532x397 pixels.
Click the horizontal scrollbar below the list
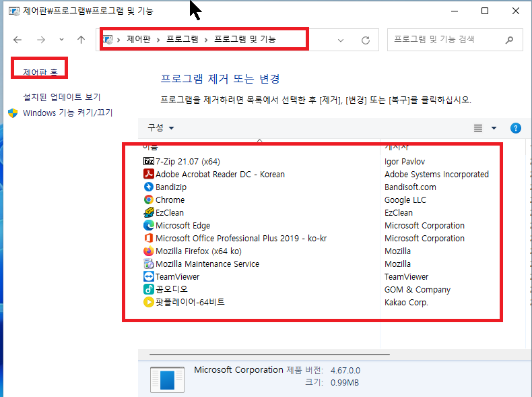pos(269,355)
